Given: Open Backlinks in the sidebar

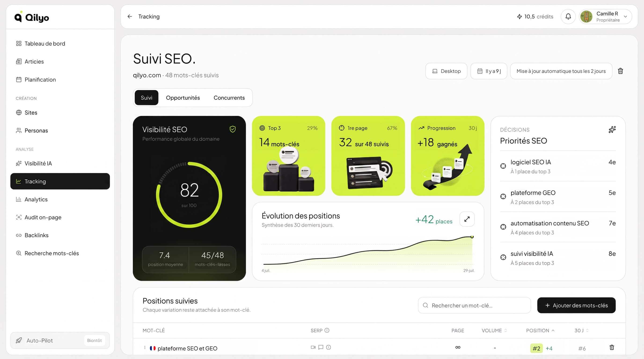Looking at the screenshot, I should coord(60,235).
